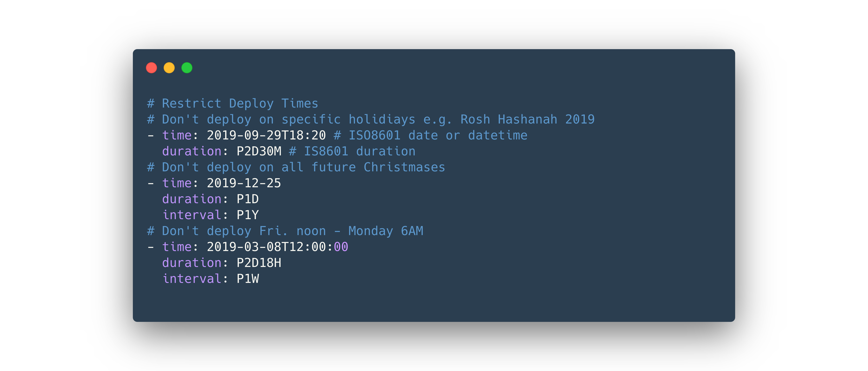Image resolution: width=868 pixels, height=371 pixels.
Task: Select the P1Y interval value
Action: point(247,215)
